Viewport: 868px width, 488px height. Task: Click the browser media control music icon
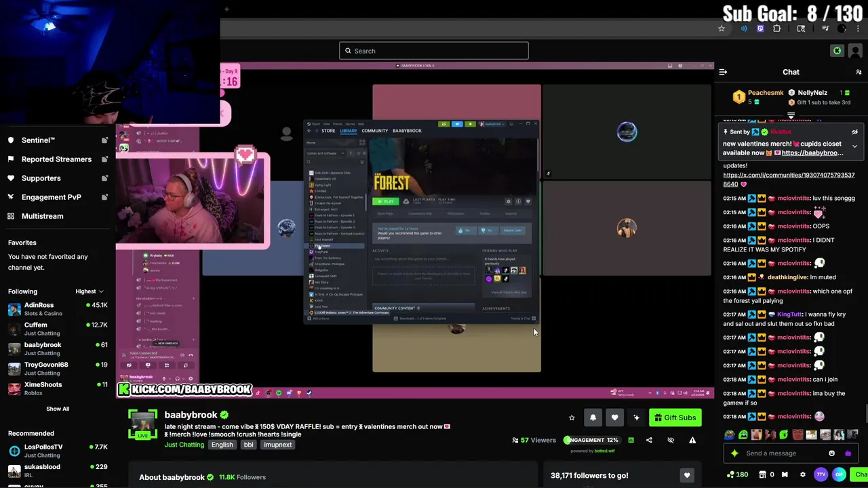click(825, 28)
